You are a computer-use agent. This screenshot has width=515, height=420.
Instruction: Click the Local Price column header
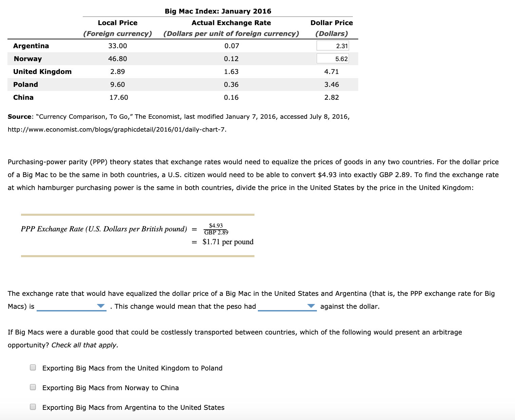[118, 23]
